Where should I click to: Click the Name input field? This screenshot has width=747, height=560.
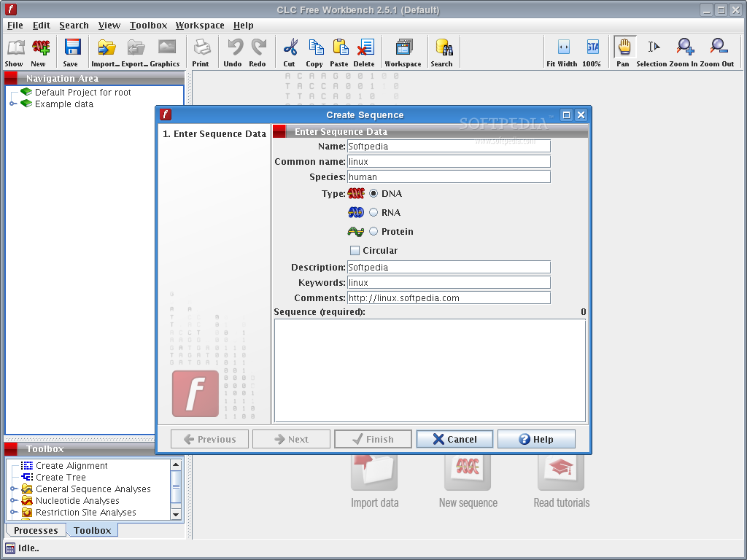[449, 146]
